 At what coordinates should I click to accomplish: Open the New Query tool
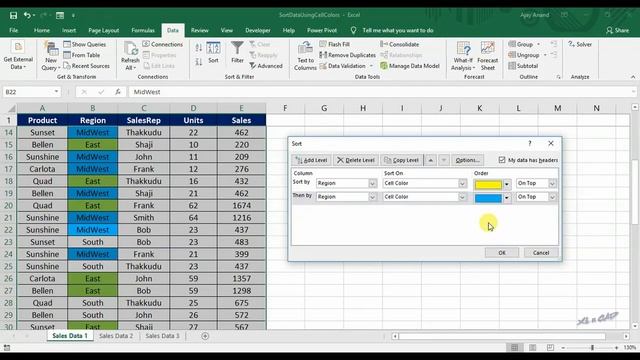click(51, 56)
